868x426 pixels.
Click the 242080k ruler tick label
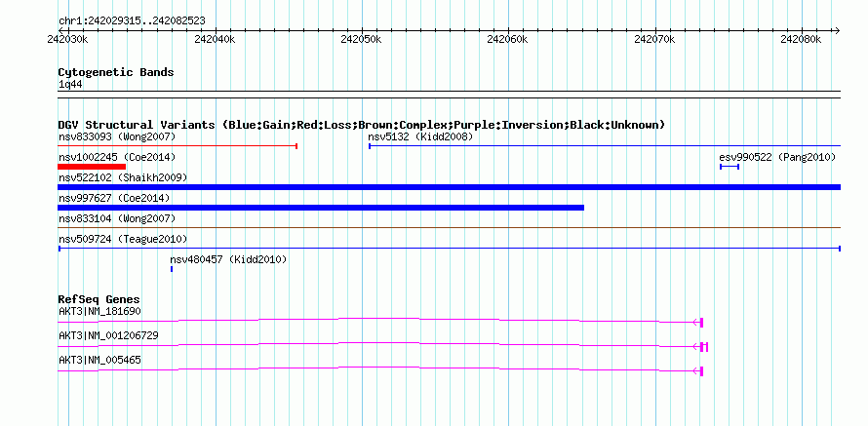click(x=801, y=40)
